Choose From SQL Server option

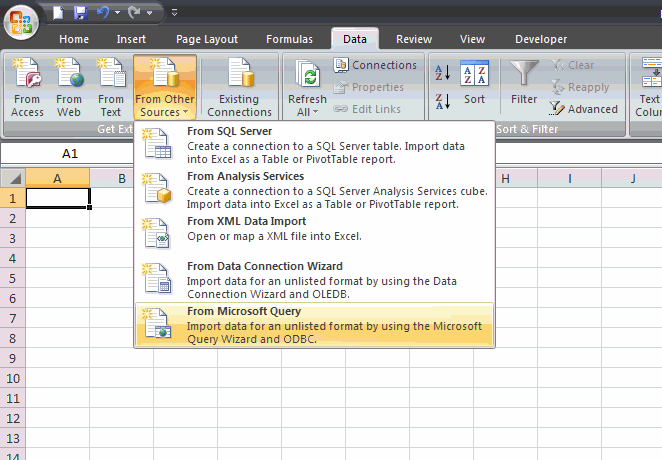point(315,145)
